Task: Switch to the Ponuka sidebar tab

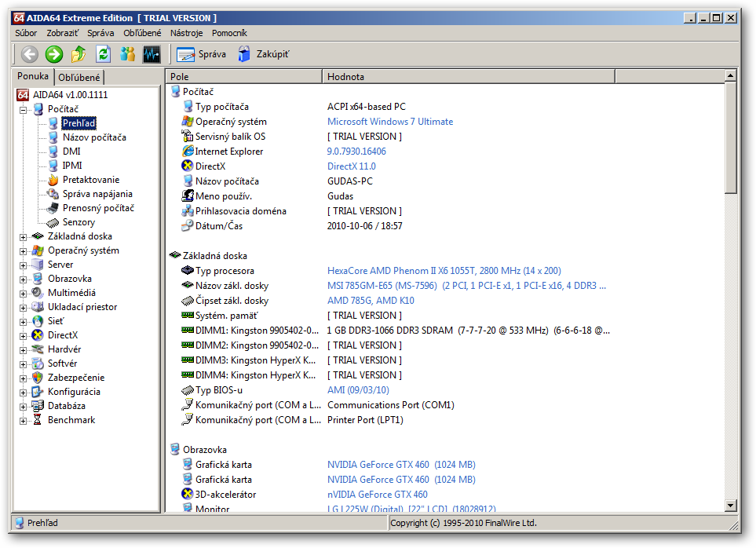Action: point(33,76)
